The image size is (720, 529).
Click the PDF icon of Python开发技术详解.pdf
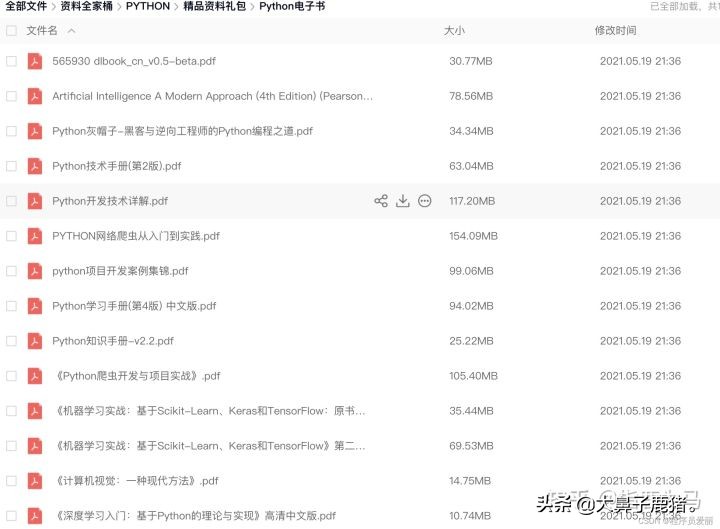pyautogui.click(x=34, y=201)
